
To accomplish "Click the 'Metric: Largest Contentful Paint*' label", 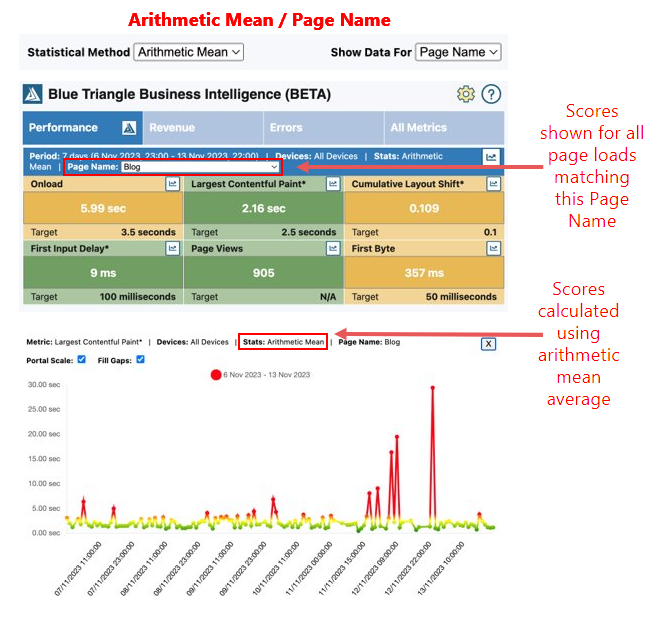I will click(84, 342).
